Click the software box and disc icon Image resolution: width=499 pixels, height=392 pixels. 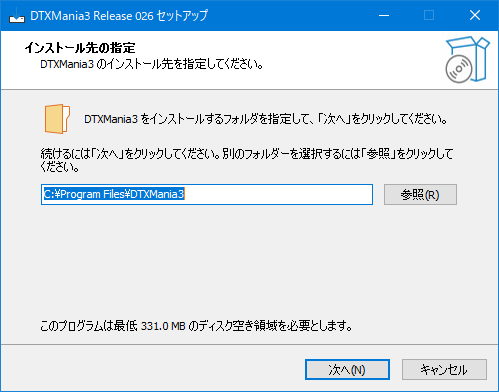[x=467, y=60]
